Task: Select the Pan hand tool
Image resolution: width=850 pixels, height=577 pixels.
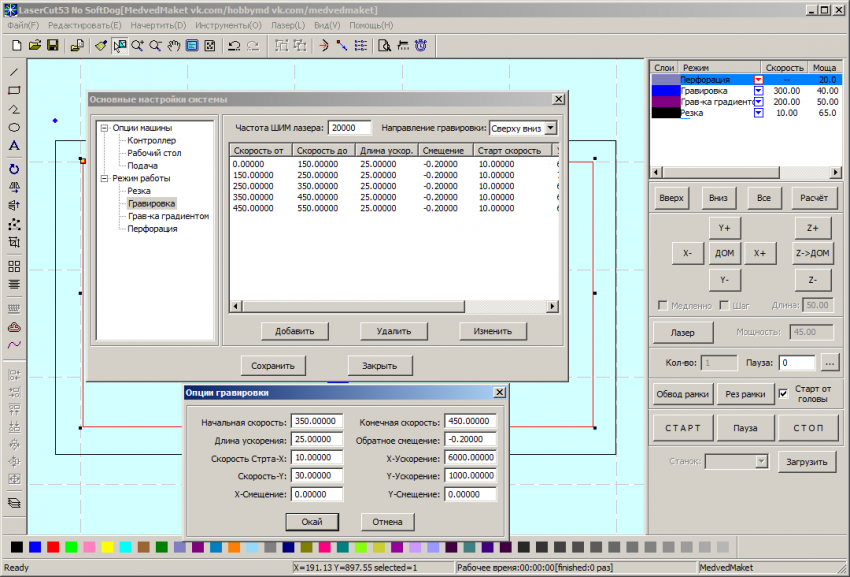Action: point(172,46)
